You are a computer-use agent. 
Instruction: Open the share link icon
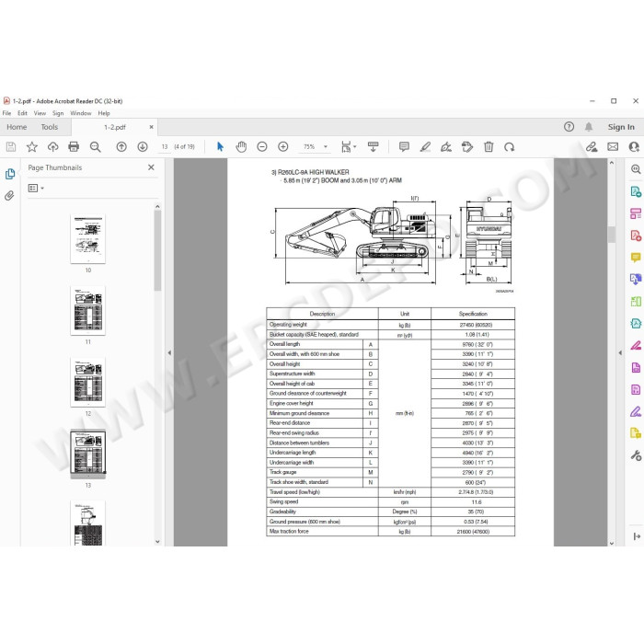tap(592, 146)
